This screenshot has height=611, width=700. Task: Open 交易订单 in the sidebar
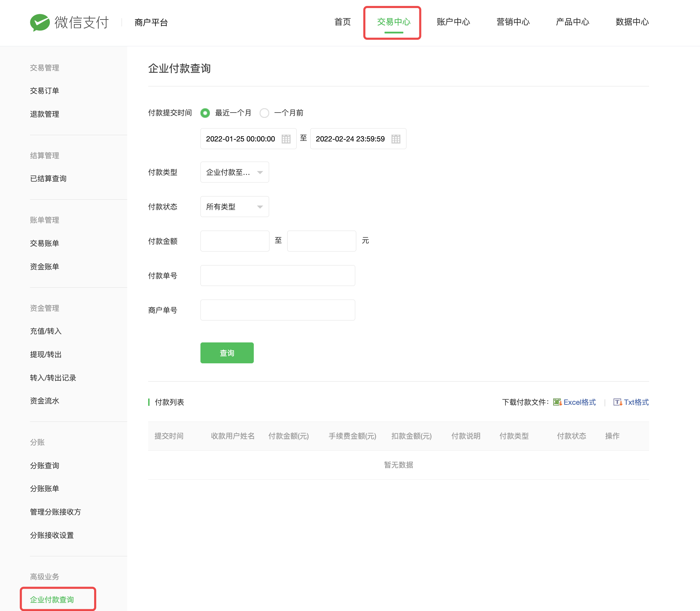pyautogui.click(x=45, y=91)
